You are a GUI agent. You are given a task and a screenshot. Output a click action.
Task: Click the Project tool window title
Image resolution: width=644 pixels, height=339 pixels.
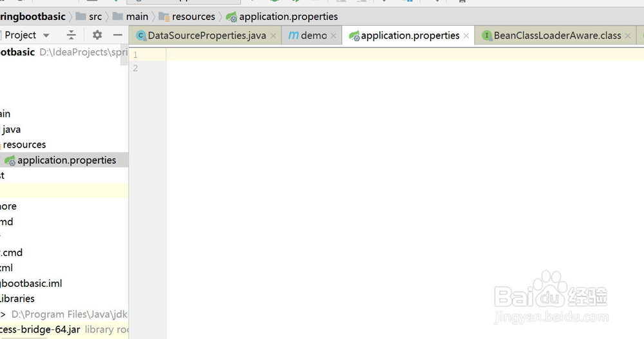coord(20,35)
